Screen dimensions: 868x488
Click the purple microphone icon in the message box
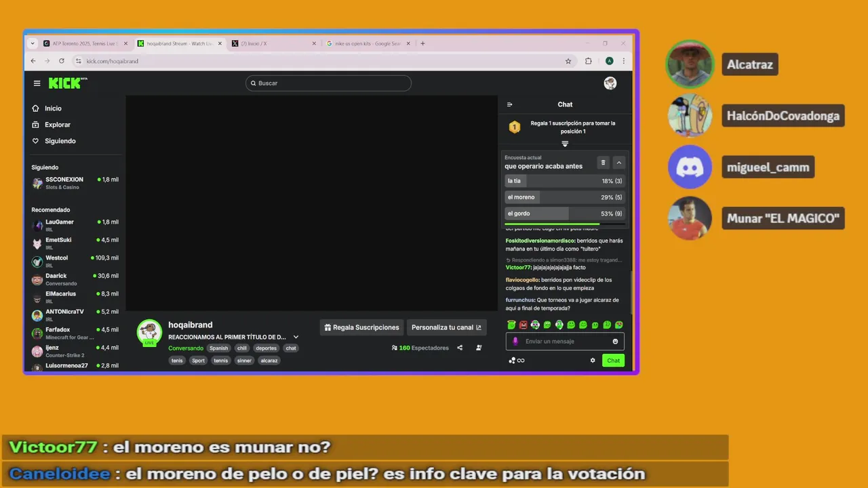(515, 342)
